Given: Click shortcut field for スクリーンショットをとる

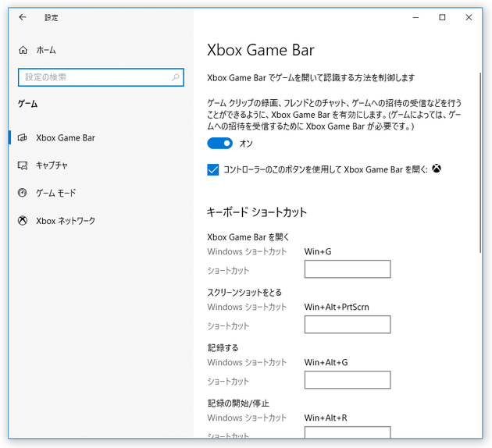Looking at the screenshot, I should tap(348, 325).
